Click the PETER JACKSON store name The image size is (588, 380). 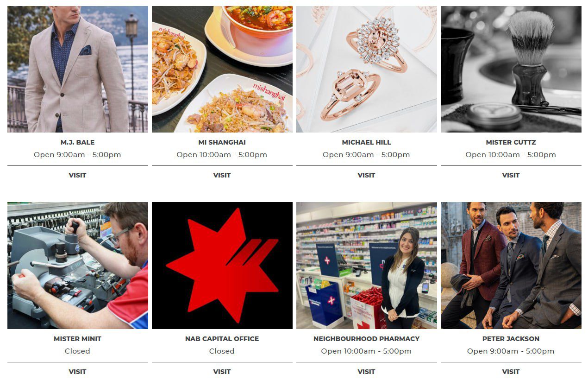(x=511, y=339)
